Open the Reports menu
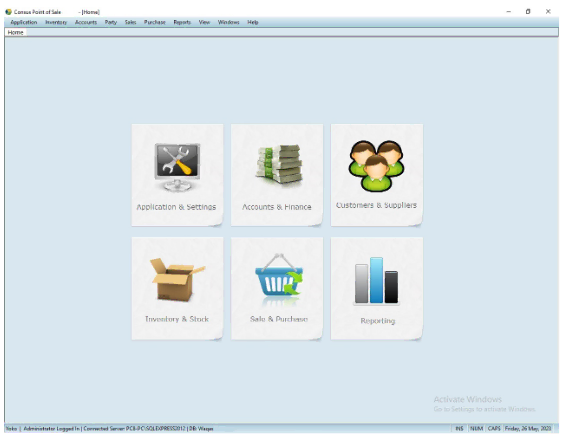Screen dimensions: 564x437 coord(182,22)
